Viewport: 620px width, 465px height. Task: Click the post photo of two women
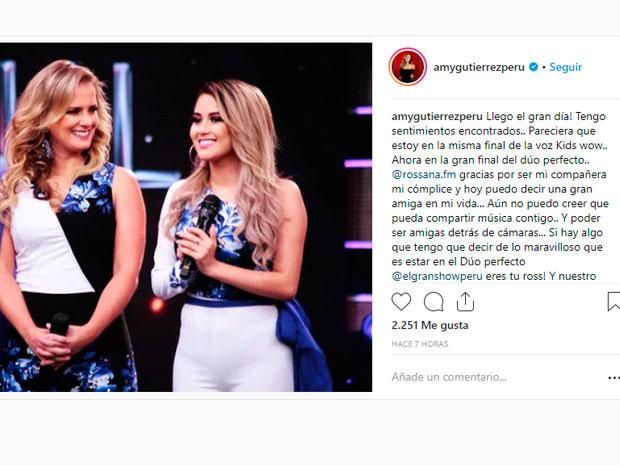coord(186,217)
